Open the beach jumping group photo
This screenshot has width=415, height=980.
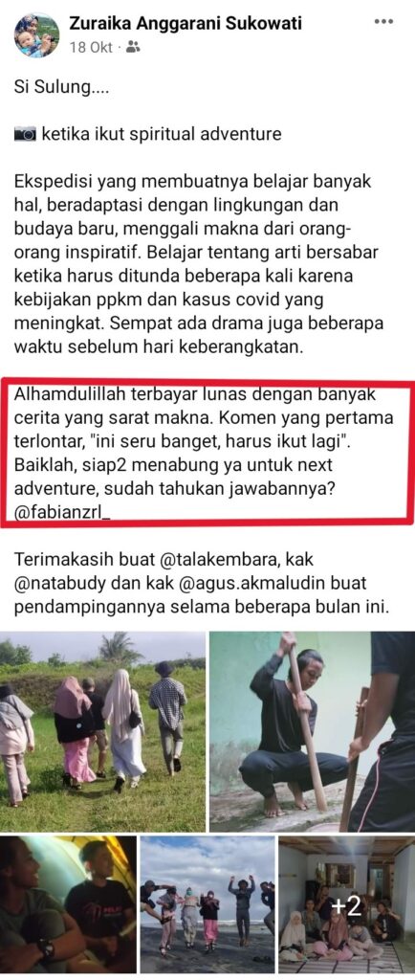[x=207, y=907]
